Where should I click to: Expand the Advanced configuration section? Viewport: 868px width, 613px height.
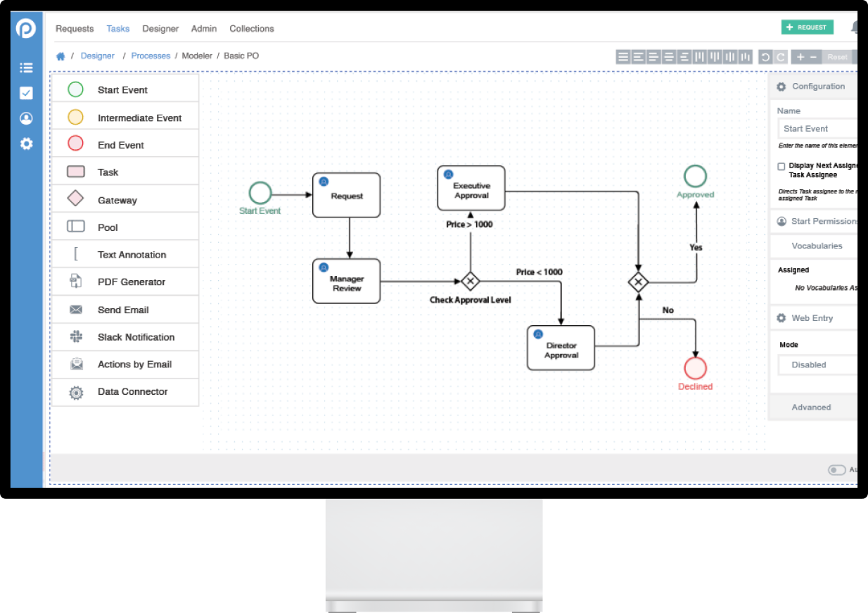coord(812,407)
